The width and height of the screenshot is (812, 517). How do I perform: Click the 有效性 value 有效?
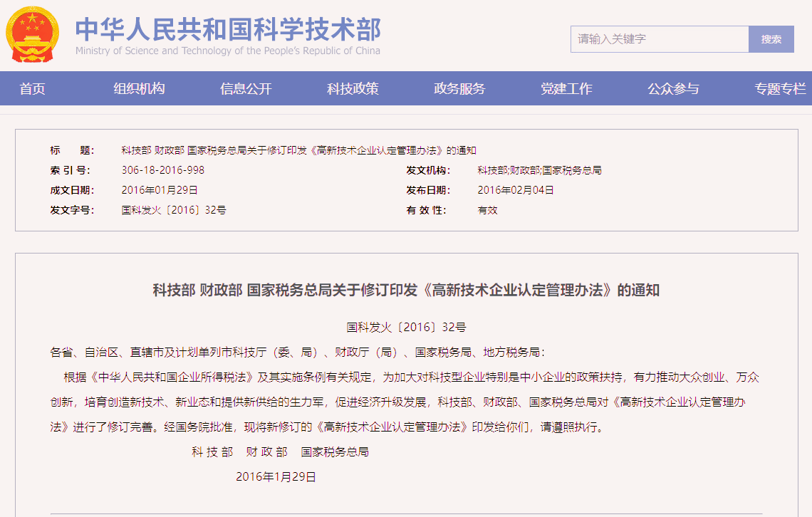487,210
